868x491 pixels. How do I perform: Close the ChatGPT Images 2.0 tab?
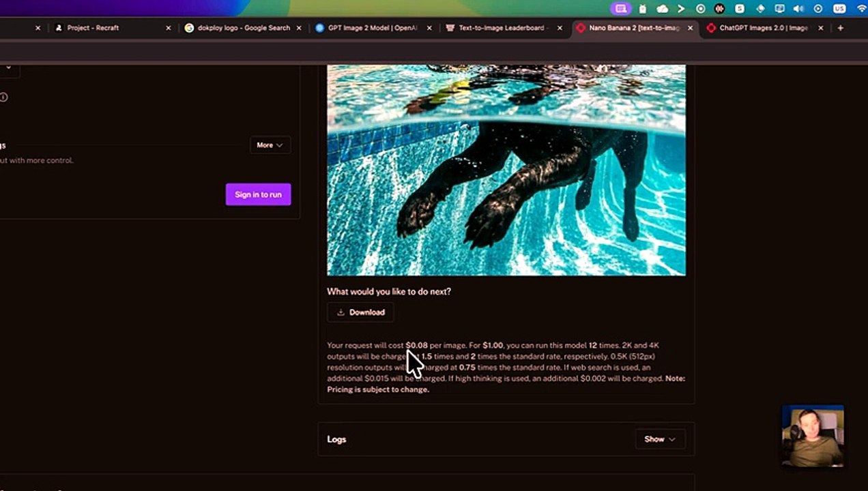(x=820, y=28)
